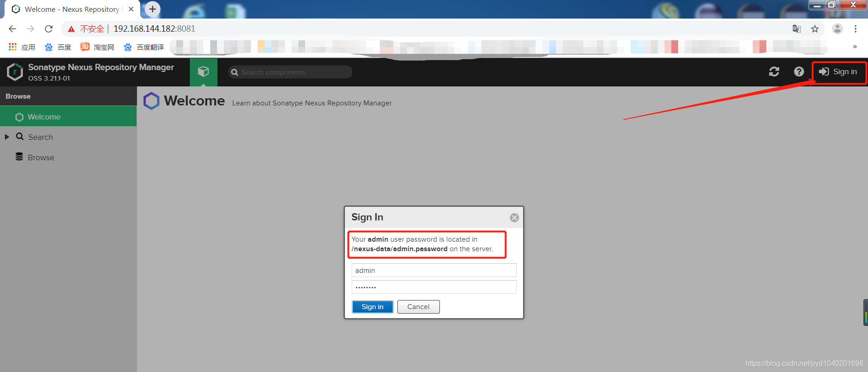Select the Welcome - Nexus Repository tab

coord(72,10)
